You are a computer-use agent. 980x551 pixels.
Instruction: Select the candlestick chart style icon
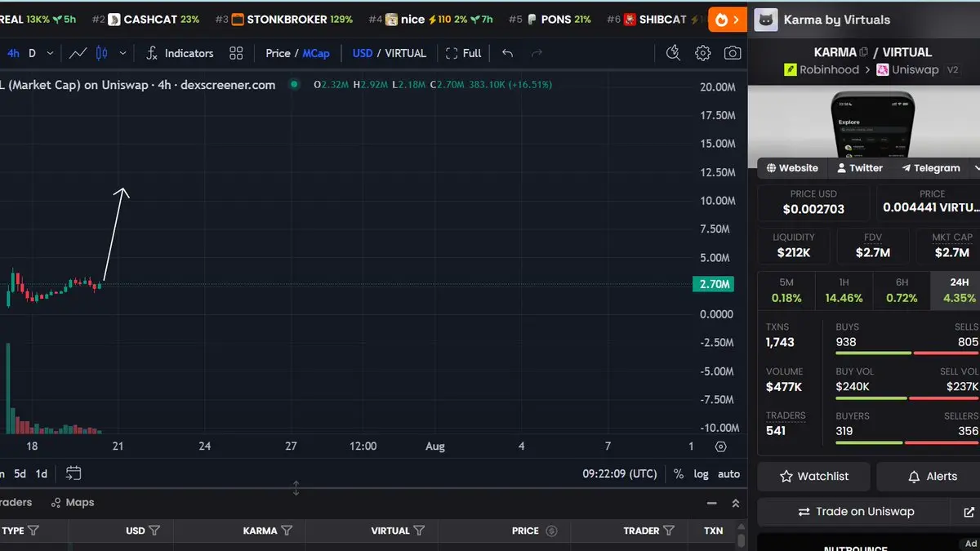tap(102, 53)
